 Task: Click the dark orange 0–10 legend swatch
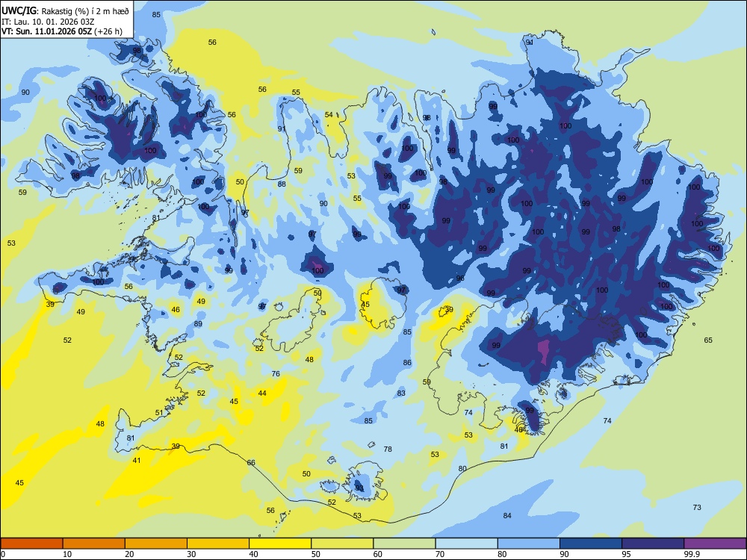click(x=32, y=544)
